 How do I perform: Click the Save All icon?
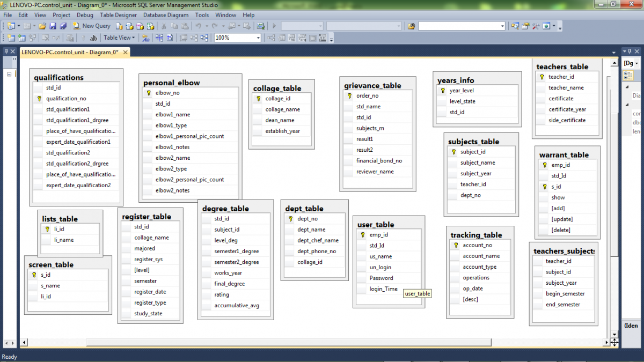click(x=63, y=26)
